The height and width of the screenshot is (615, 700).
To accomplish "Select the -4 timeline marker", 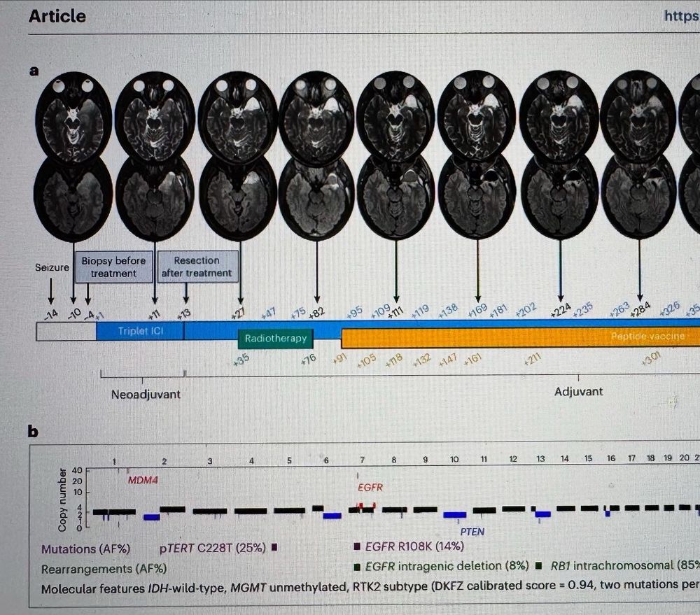I will [90, 315].
